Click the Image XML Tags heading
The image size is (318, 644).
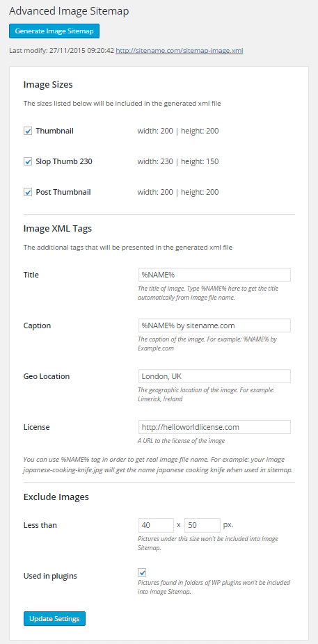[x=58, y=229]
